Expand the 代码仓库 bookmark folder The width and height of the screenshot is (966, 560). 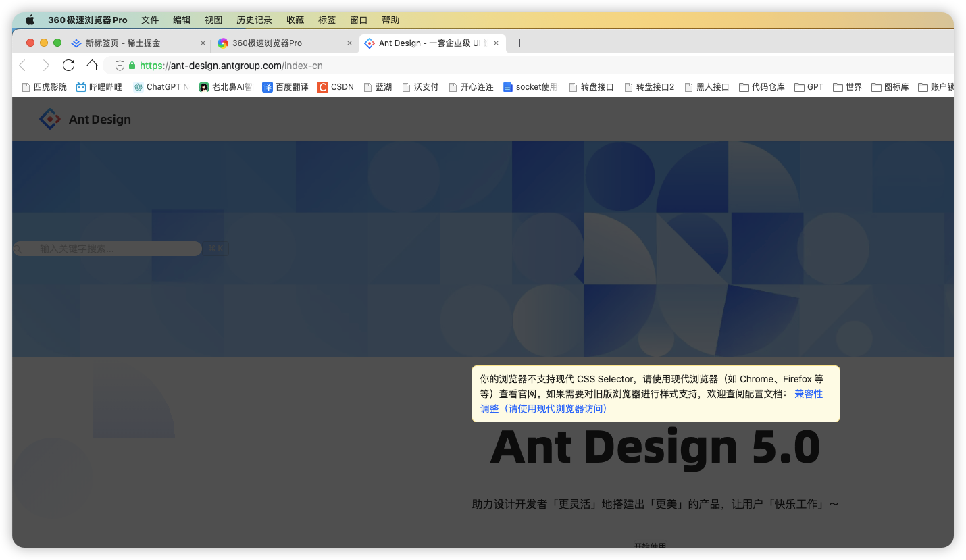762,87
